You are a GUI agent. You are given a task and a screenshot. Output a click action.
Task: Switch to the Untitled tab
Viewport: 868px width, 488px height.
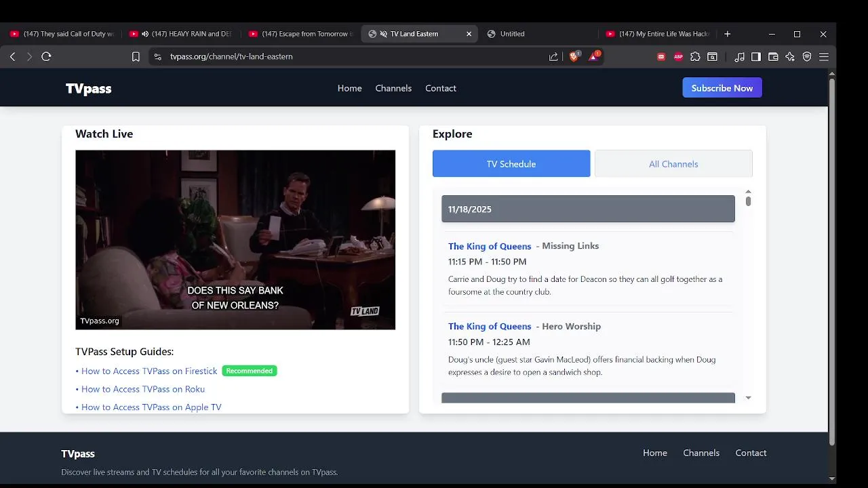(x=539, y=34)
